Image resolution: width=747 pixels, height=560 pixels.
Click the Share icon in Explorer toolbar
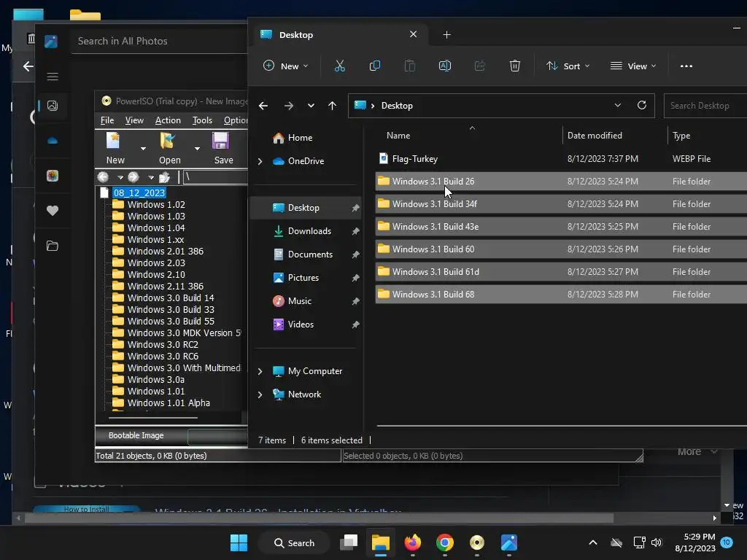point(480,66)
